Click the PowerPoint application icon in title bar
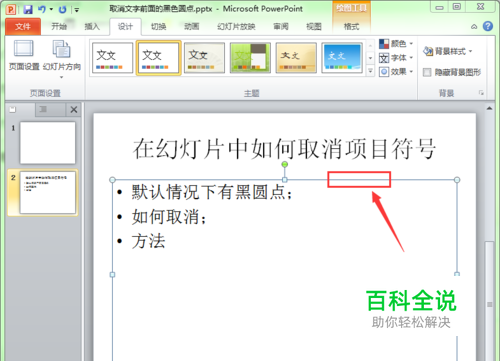Viewport: 500px width, 361px height. tap(11, 9)
